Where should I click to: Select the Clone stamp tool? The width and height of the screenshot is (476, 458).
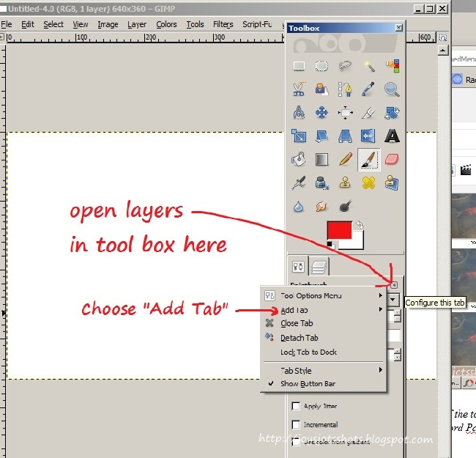pos(345,182)
